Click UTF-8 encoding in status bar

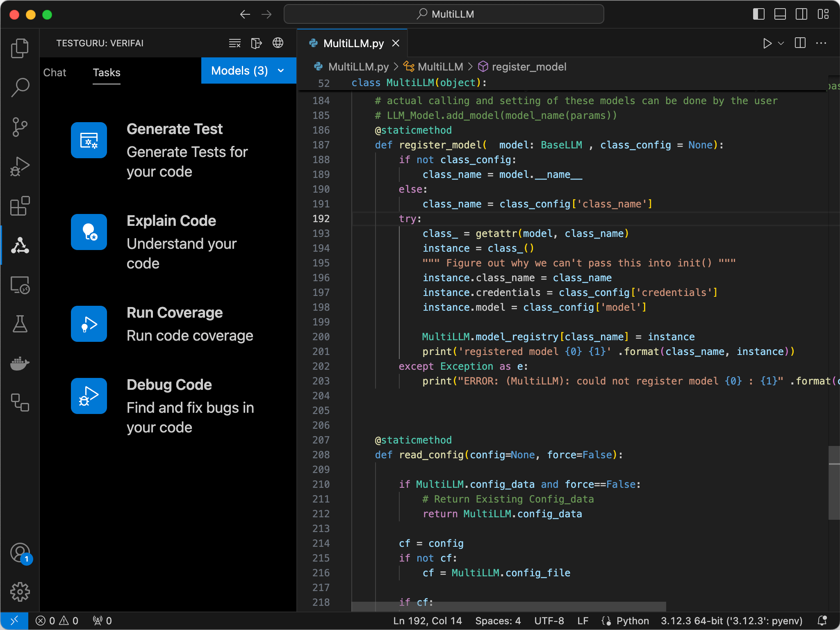click(549, 621)
